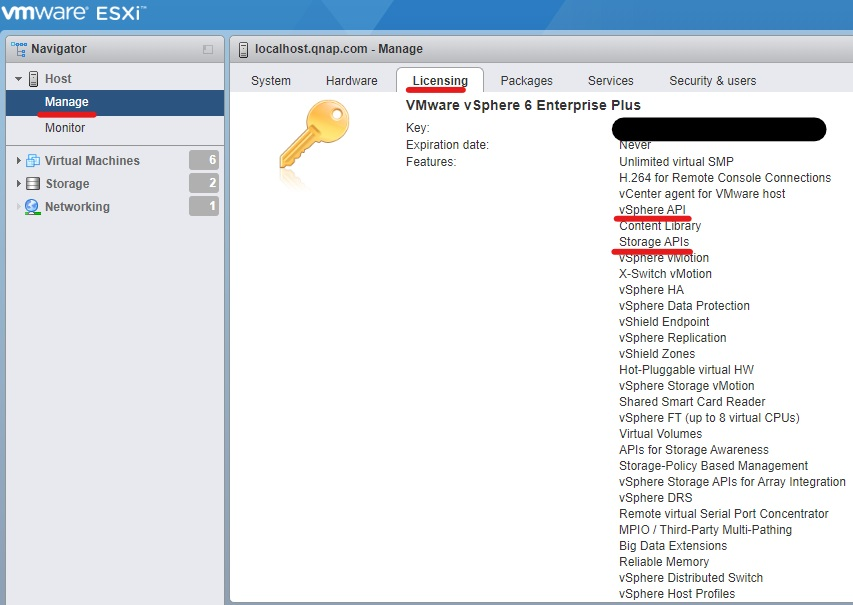Screen dimensions: 853x605
Task: Click the vSphere API feature link
Action: click(x=653, y=210)
